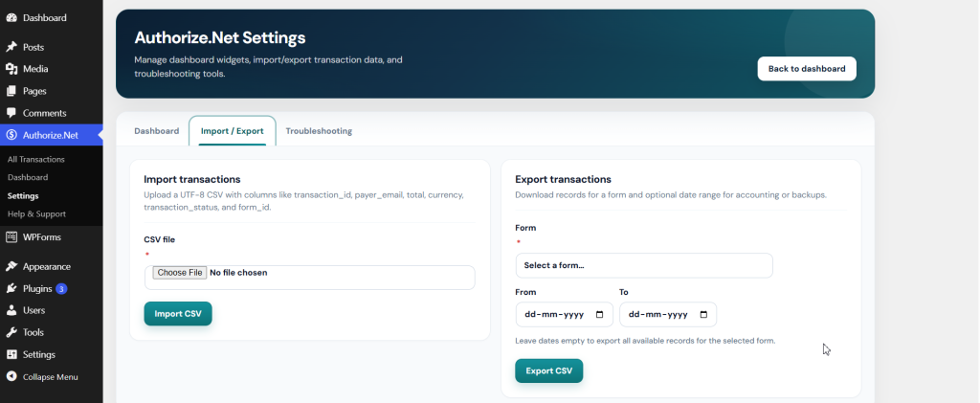Click the WPForms icon in sidebar
The height and width of the screenshot is (403, 980).
[x=11, y=236]
